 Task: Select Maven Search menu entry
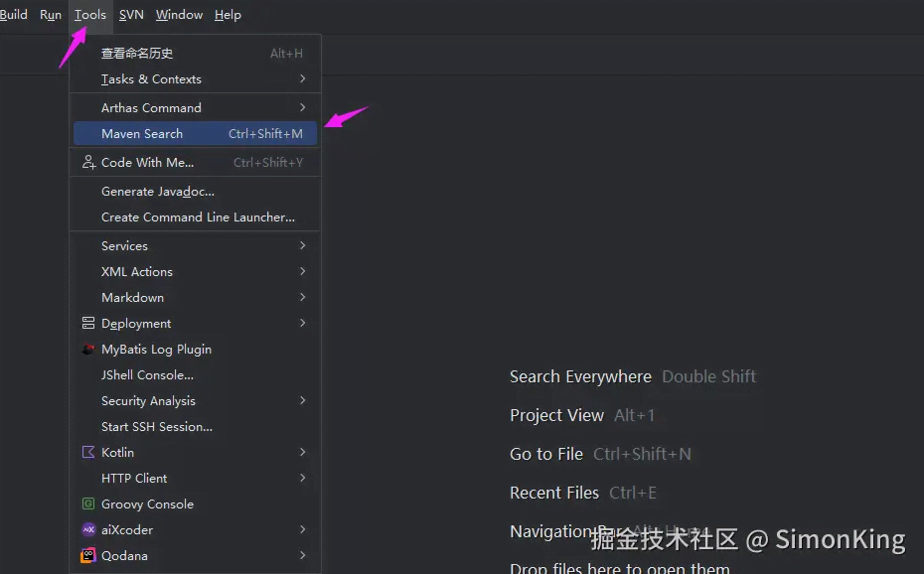point(142,133)
